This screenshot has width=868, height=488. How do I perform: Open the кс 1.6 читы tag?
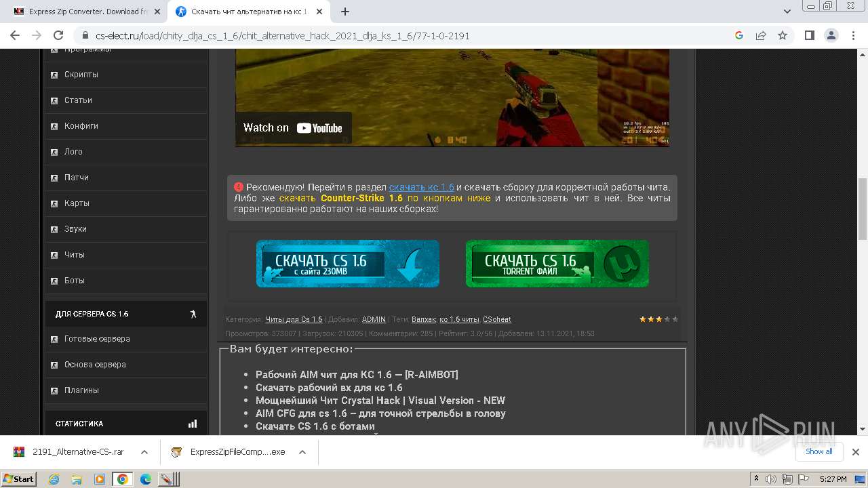click(x=459, y=319)
